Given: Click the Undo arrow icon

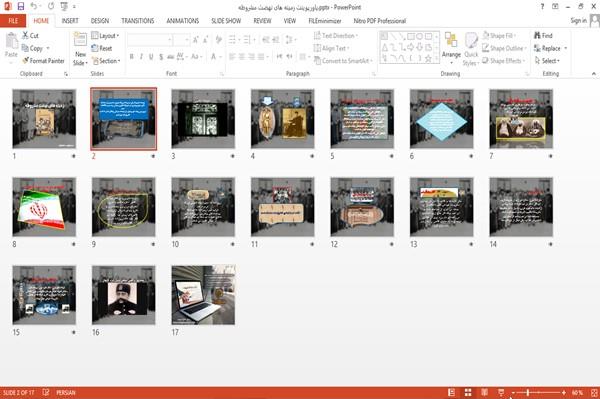Looking at the screenshot, I should (x=34, y=6).
